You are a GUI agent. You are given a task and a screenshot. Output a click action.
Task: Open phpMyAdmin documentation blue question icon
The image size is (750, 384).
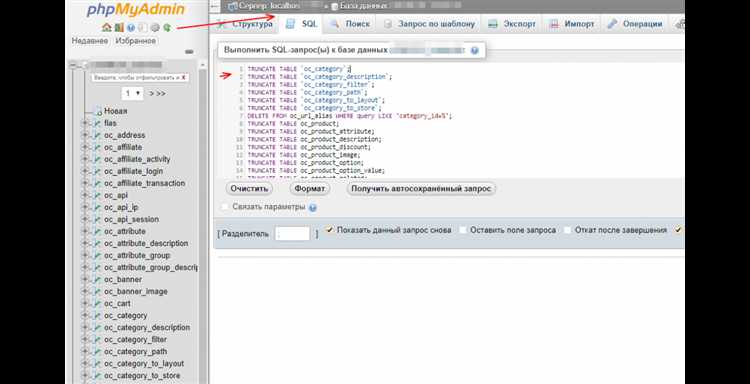point(131,28)
